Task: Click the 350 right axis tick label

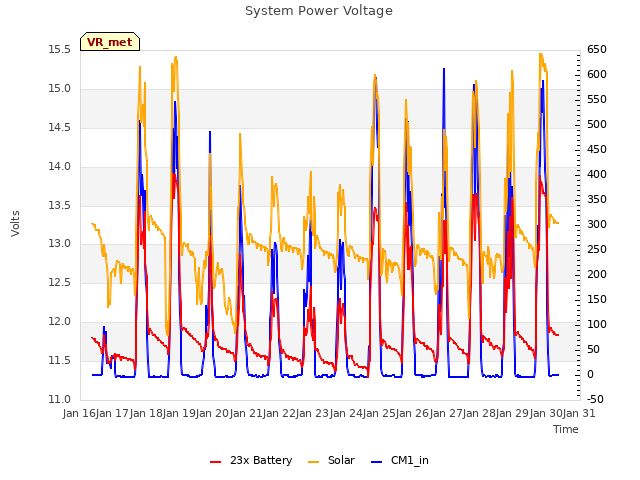Action: coord(597,200)
